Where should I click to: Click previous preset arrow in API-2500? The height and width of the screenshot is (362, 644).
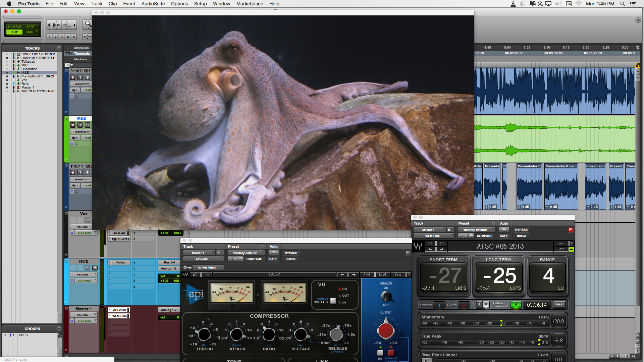click(342, 275)
